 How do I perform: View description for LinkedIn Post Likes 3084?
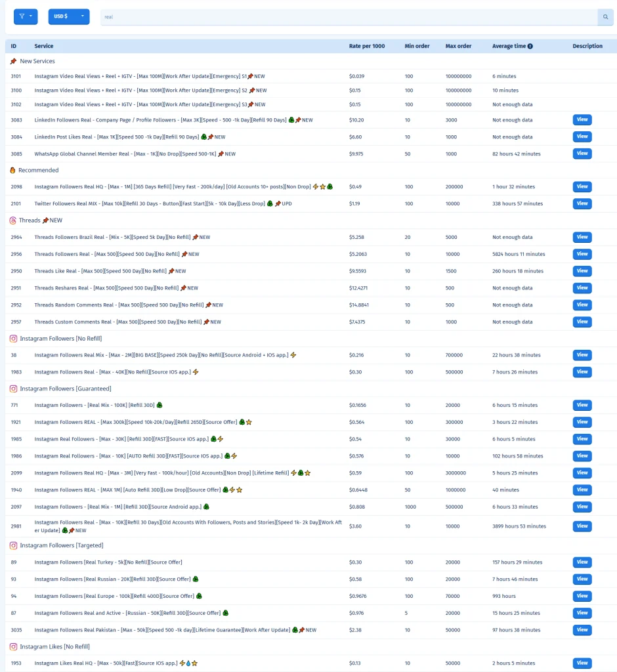tap(582, 136)
